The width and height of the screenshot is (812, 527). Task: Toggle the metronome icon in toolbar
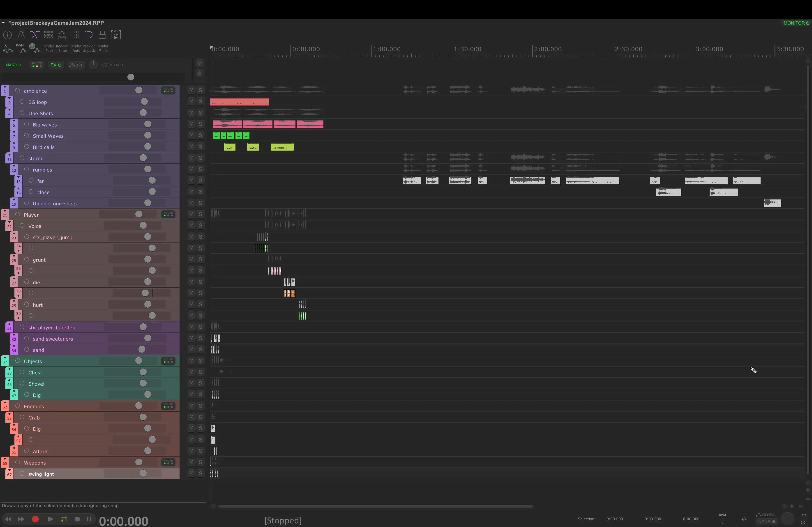click(x=21, y=35)
